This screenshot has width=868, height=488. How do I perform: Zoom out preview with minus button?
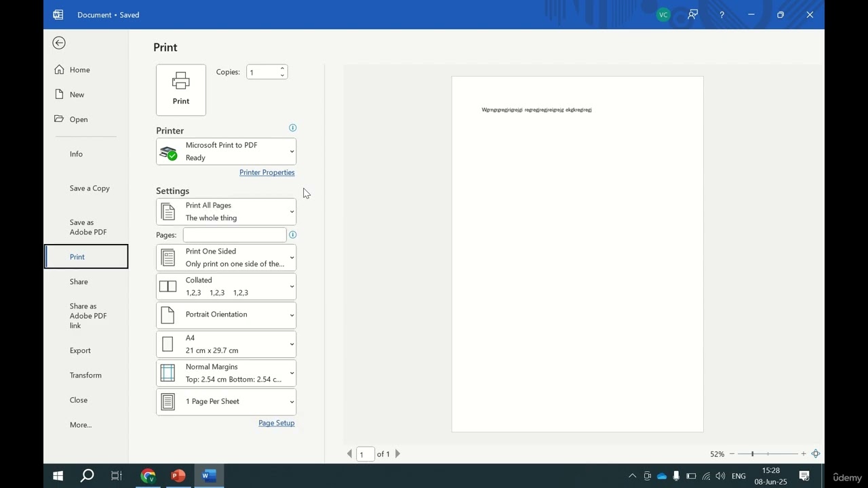point(732,454)
